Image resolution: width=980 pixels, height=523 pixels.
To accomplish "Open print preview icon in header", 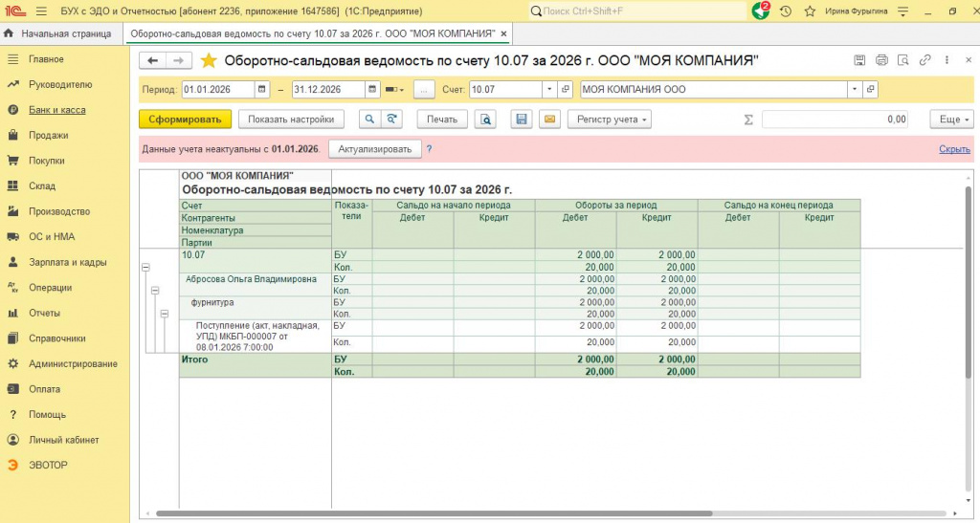I will click(903, 60).
